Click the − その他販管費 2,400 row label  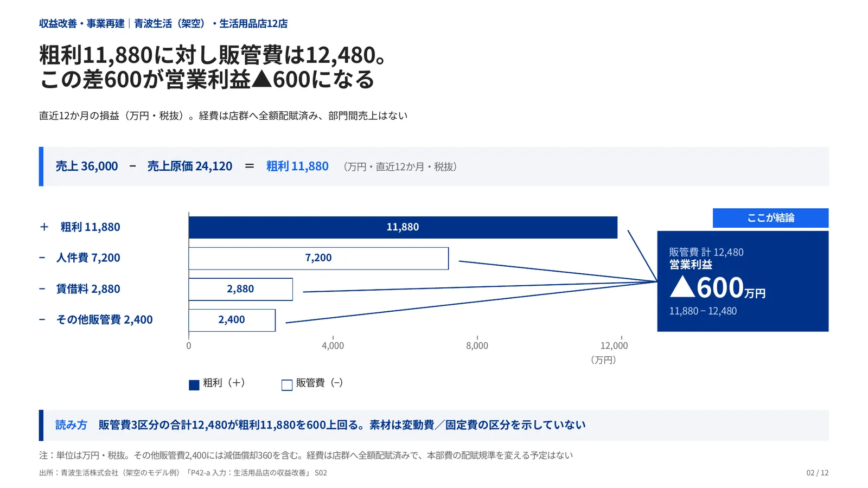(96, 320)
